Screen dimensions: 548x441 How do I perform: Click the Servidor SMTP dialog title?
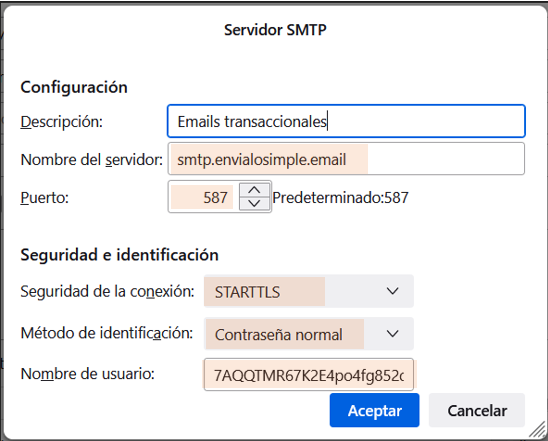pos(275,30)
